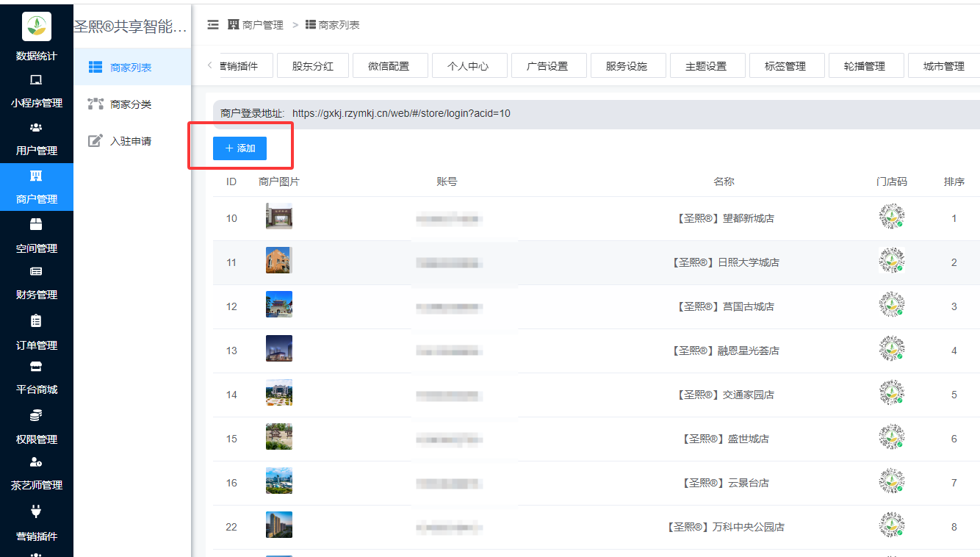Open the store QR code for 日照大学城店

[x=892, y=260]
